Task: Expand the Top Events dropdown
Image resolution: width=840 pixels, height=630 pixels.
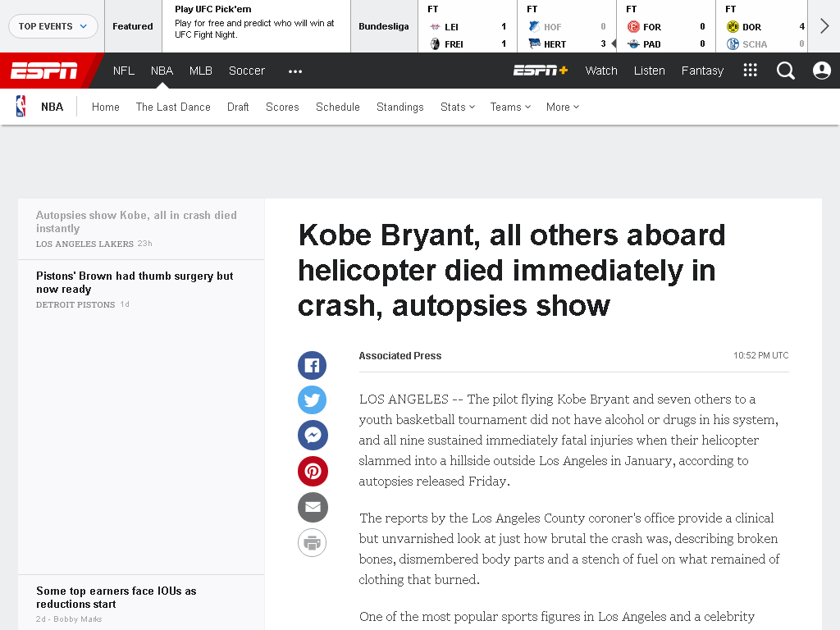Action: click(x=53, y=26)
